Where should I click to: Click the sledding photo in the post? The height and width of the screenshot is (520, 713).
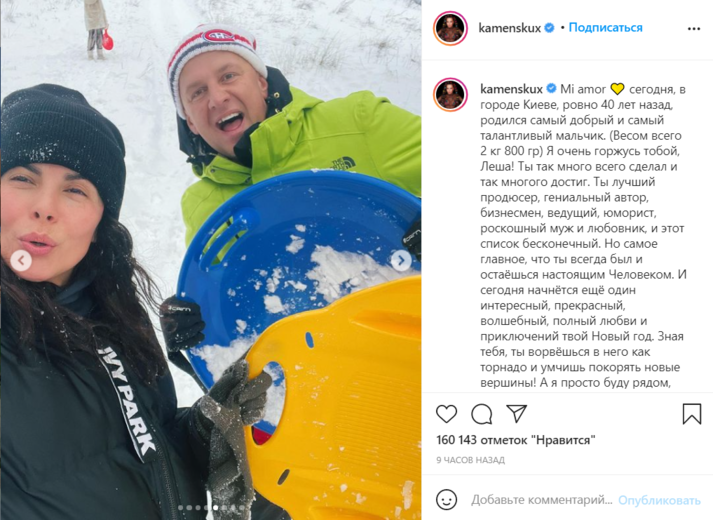[x=211, y=260]
